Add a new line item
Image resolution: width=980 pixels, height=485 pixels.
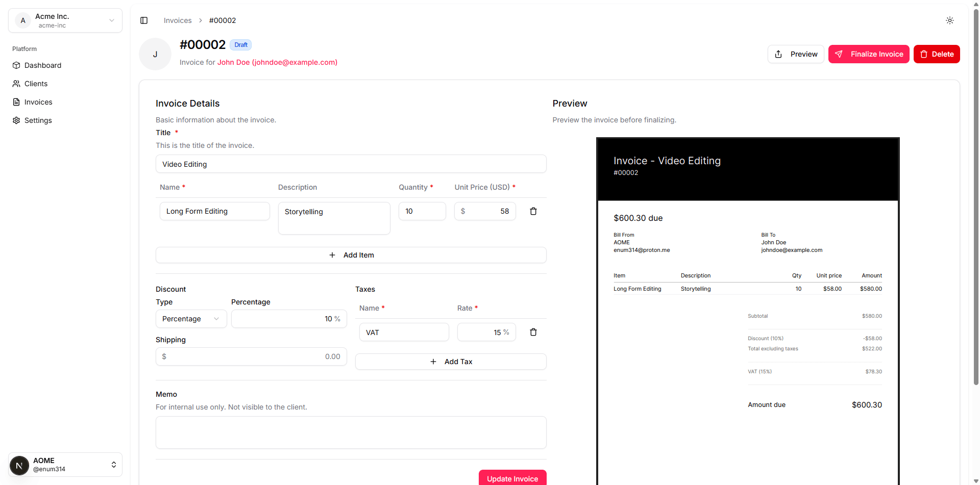[351, 255]
